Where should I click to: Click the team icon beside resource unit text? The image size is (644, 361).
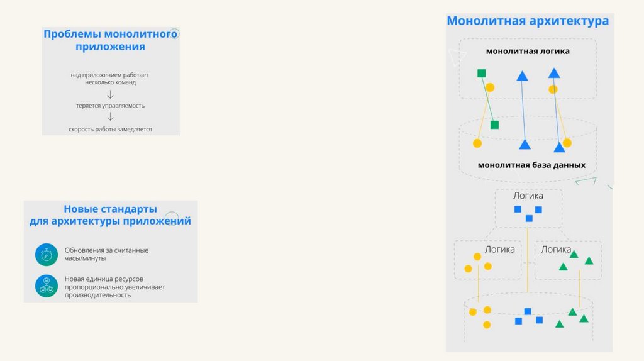pos(47,286)
